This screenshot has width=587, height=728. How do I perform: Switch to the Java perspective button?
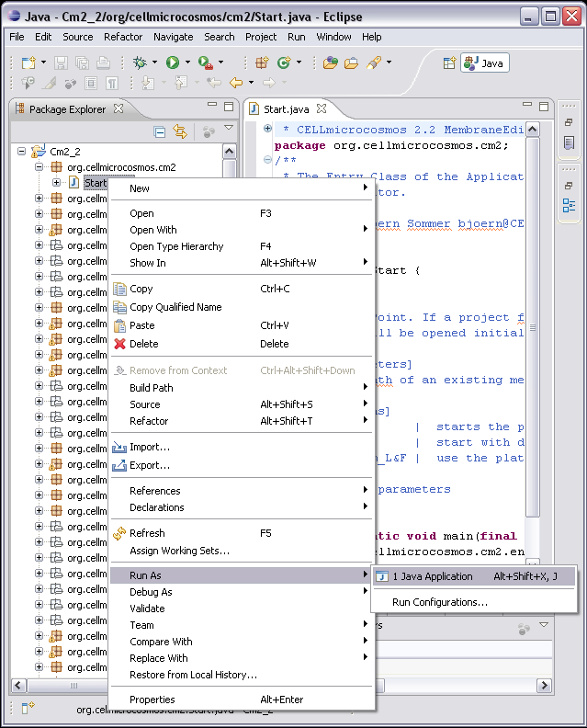485,63
